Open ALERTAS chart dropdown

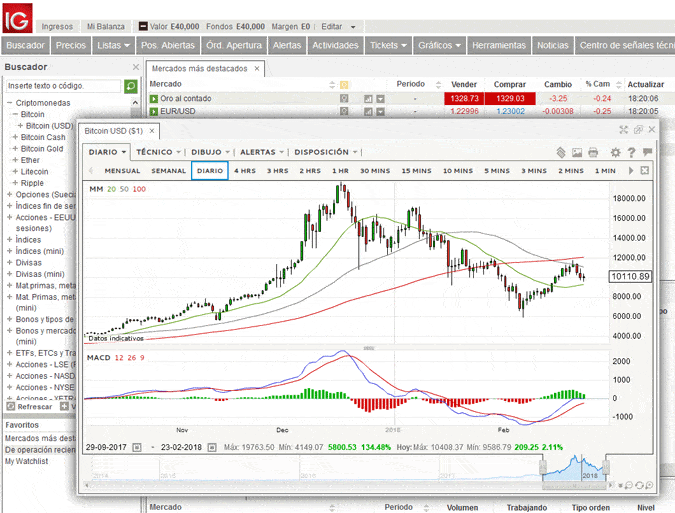pyautogui.click(x=262, y=152)
